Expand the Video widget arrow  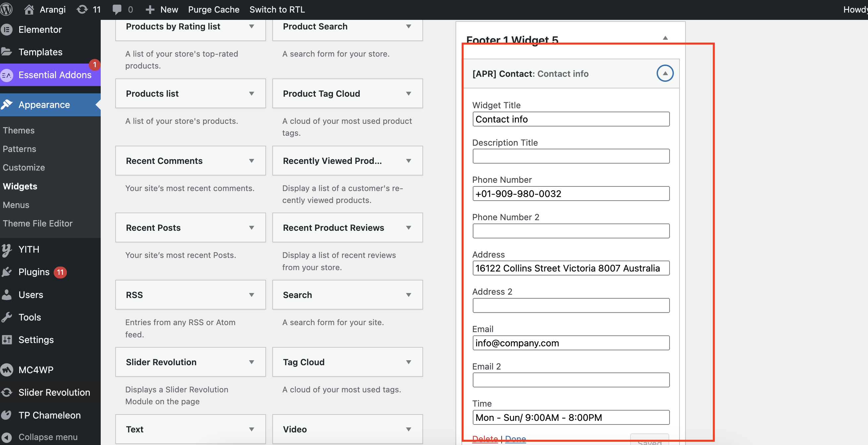[408, 429]
